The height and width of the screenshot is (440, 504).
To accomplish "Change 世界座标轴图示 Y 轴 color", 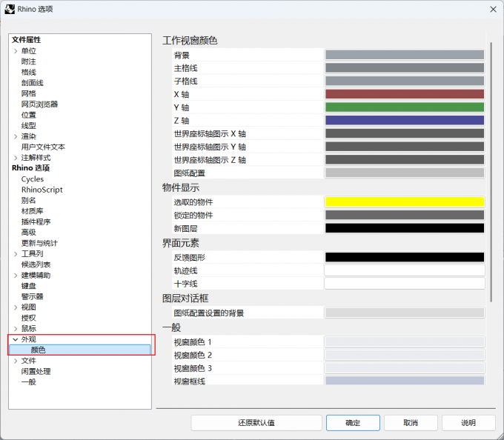I will [x=405, y=147].
